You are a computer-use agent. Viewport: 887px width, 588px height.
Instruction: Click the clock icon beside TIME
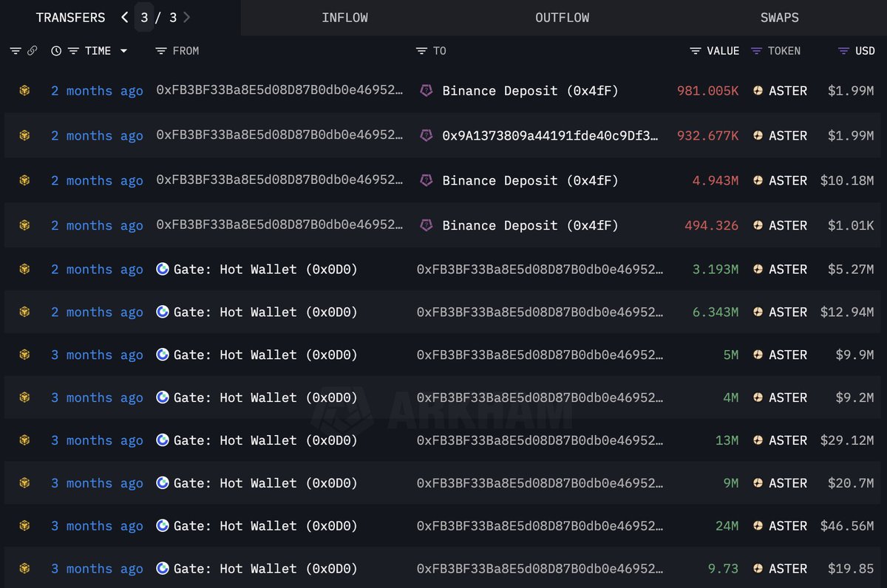(56, 51)
